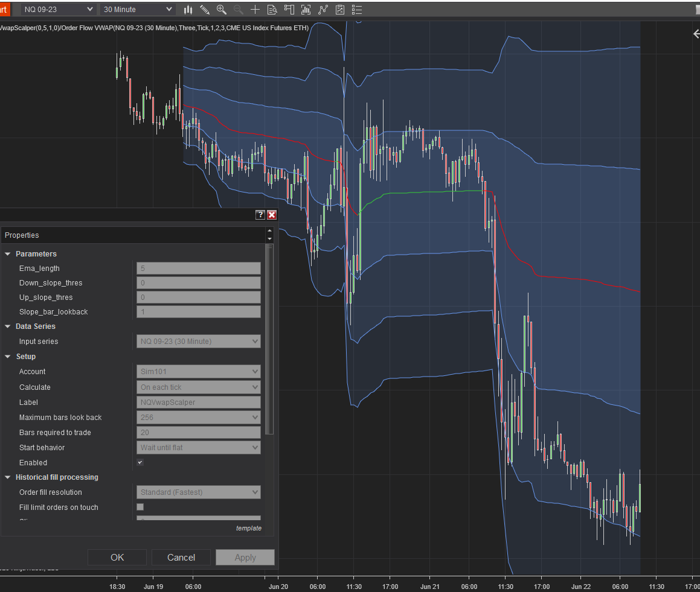This screenshot has height=592, width=700.
Task: Click the OK button
Action: (117, 557)
